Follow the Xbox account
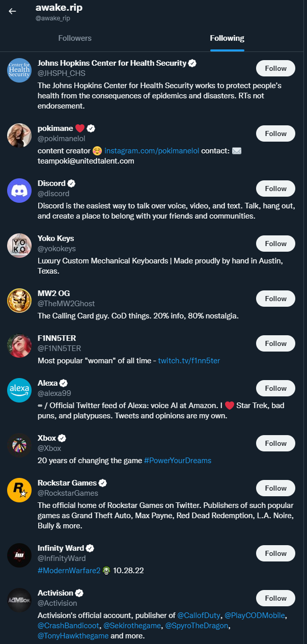Screen dimensions: 307x644 point(275,443)
